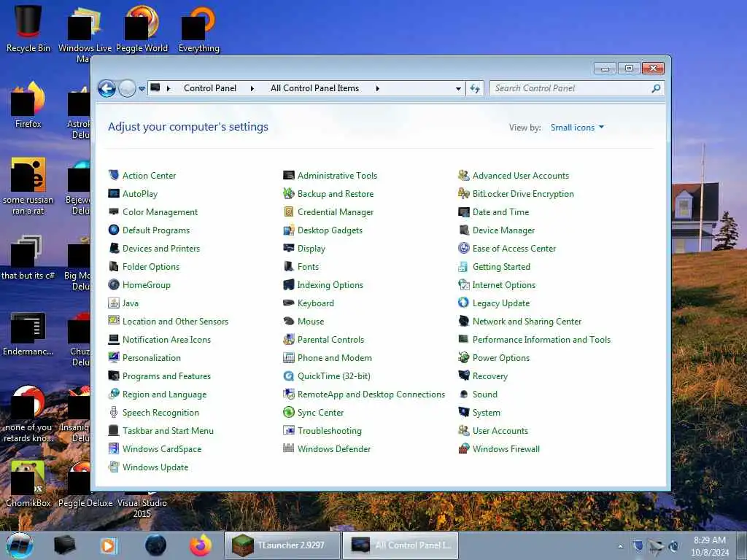Refresh the Control Panel address bar
The width and height of the screenshot is (747, 560).
click(475, 88)
